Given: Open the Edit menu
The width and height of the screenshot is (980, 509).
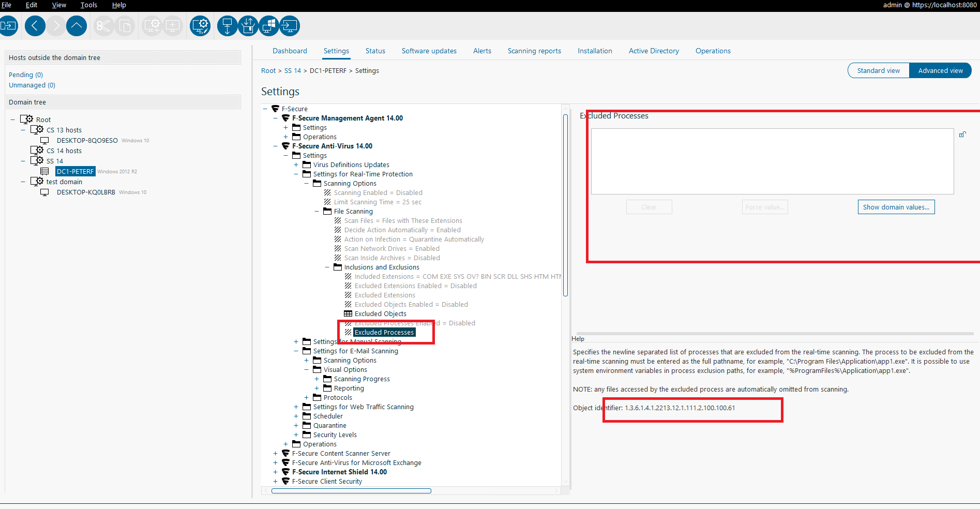Looking at the screenshot, I should [x=31, y=5].
